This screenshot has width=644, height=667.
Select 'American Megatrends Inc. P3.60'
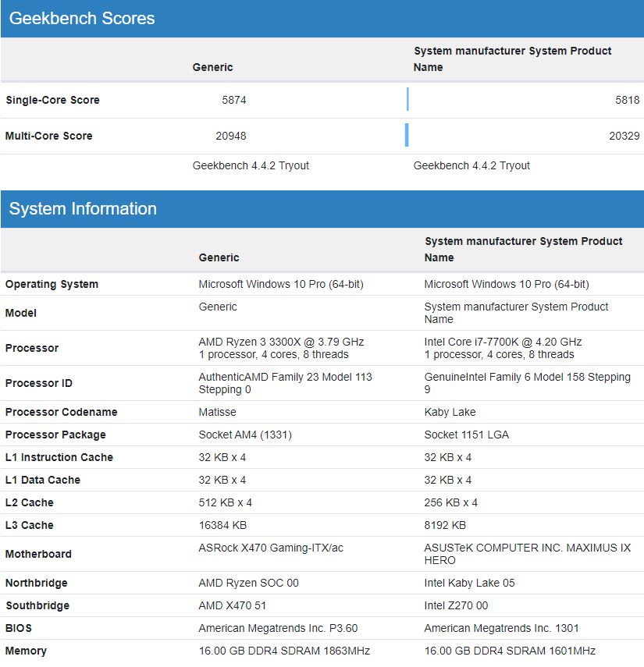click(278, 628)
